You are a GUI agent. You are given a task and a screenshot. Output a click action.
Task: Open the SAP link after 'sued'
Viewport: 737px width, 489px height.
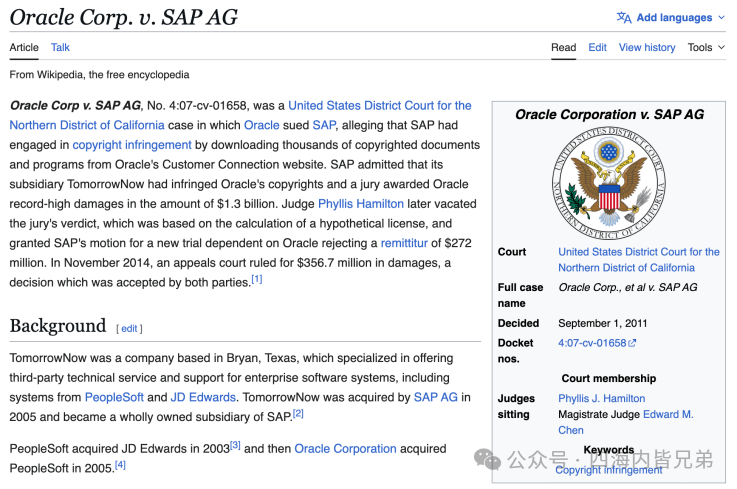tap(324, 125)
